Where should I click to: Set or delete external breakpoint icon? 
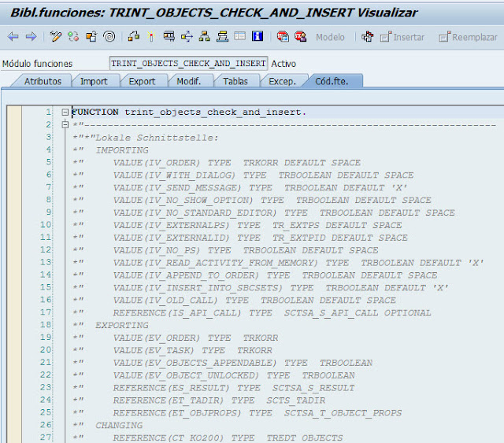tap(301, 37)
